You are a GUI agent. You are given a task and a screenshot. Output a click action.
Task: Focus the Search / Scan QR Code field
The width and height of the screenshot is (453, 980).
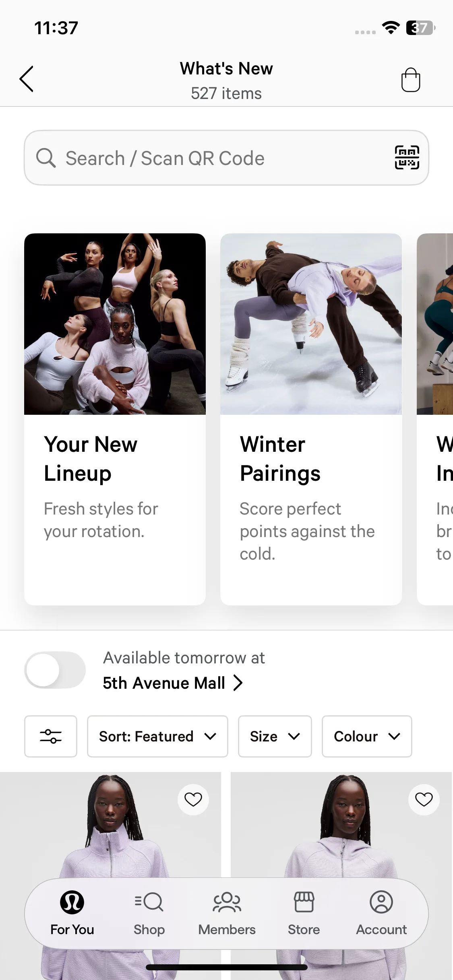pyautogui.click(x=226, y=158)
